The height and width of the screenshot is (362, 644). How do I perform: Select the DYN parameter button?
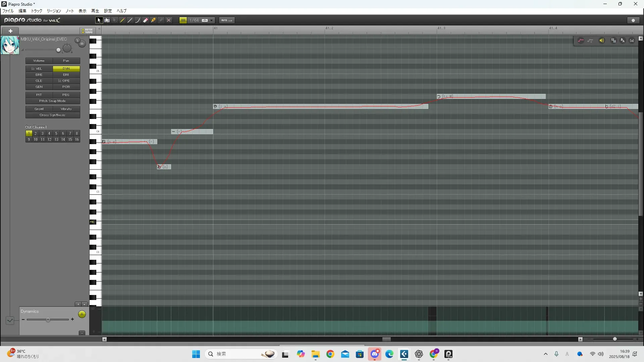tap(66, 69)
